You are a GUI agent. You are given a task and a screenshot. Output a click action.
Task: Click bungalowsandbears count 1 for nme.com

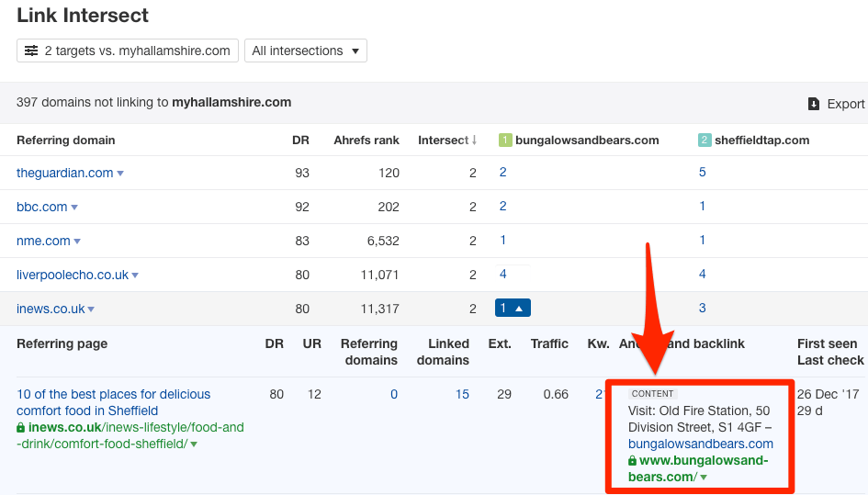[x=502, y=240]
